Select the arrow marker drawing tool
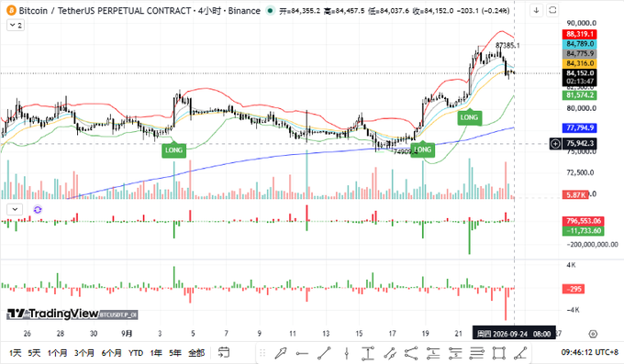 tap(281, 353)
